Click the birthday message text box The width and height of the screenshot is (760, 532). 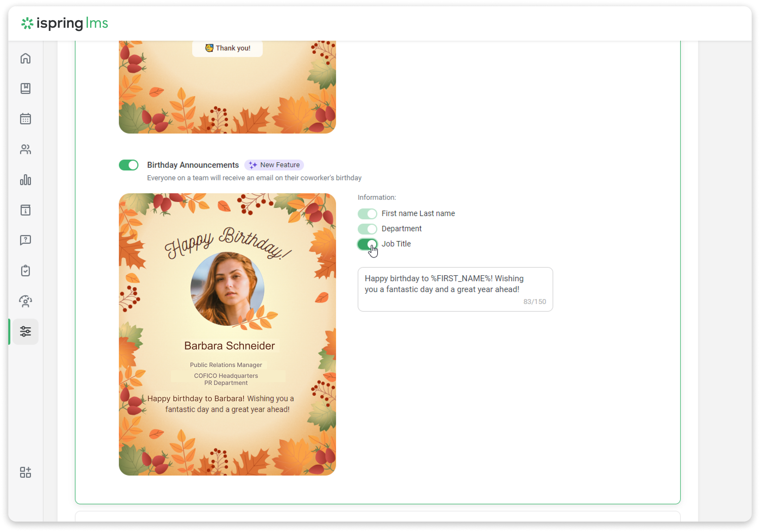[x=455, y=289]
